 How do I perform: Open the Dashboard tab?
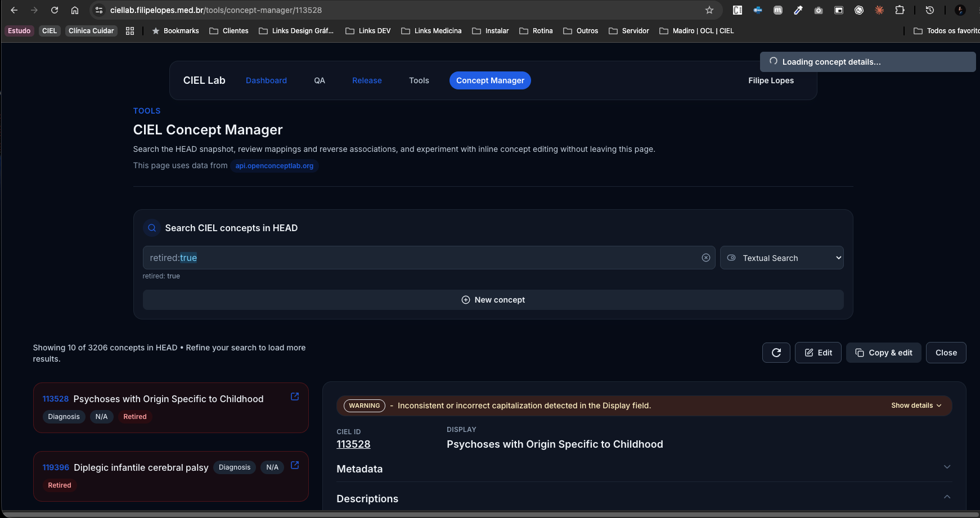click(266, 80)
